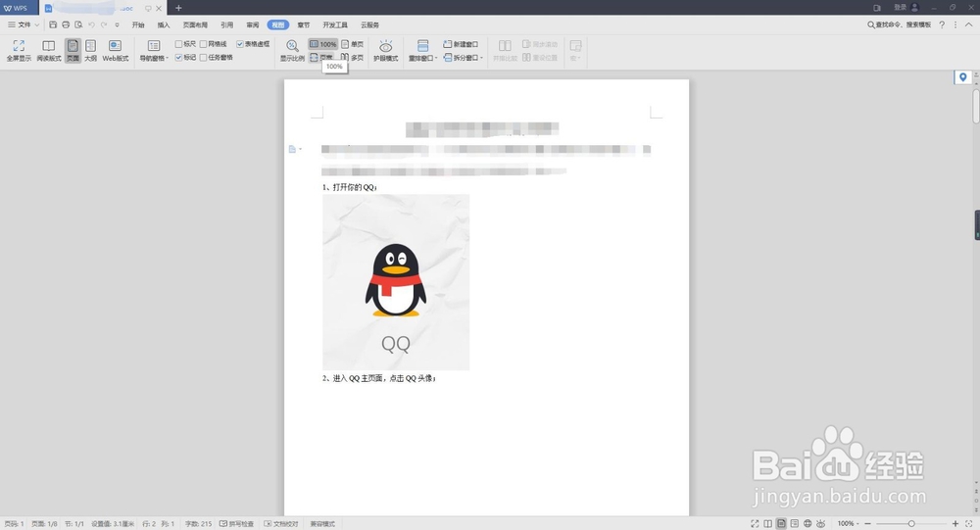Open the 文件 menu
Screen dimensions: 980x530
coord(24,25)
